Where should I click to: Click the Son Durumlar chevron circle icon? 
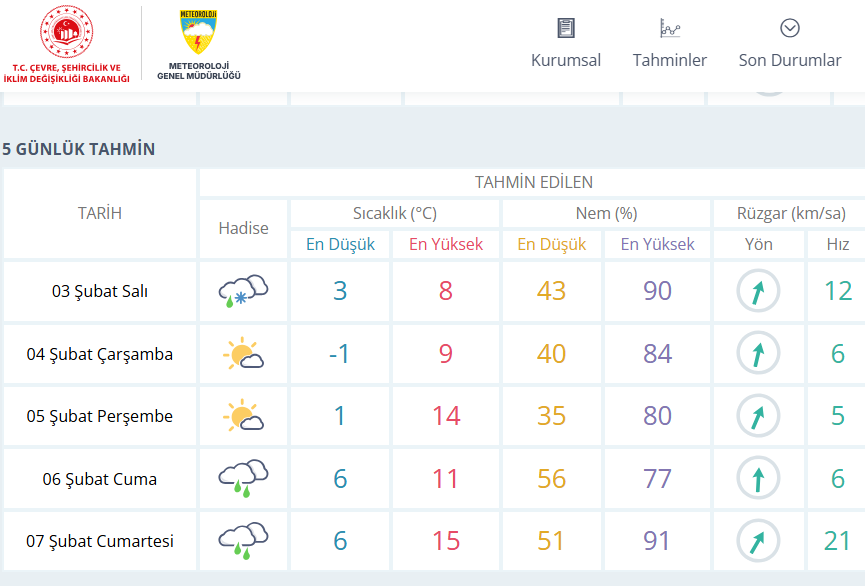[790, 28]
